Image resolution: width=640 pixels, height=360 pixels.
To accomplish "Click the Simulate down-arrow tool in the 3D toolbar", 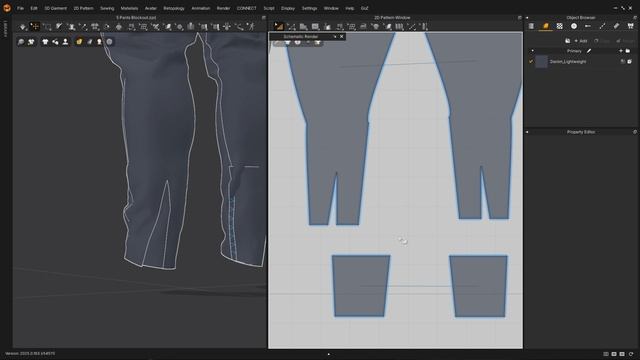I will tap(23, 27).
